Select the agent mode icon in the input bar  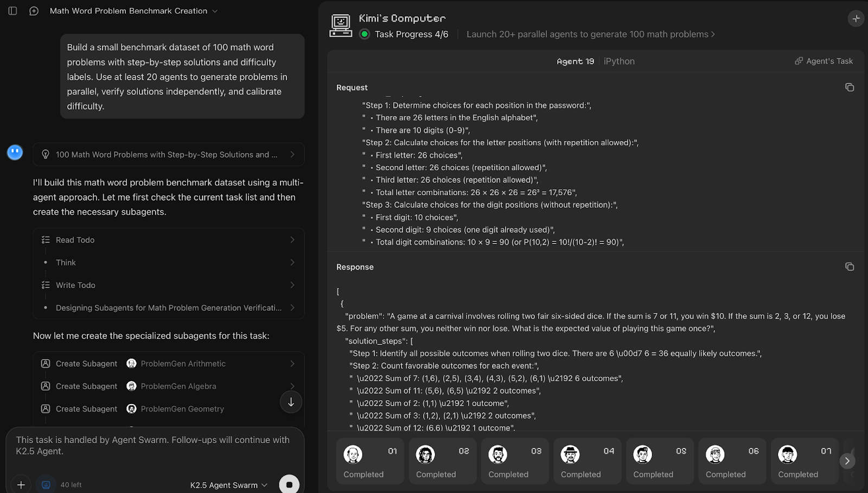(46, 484)
